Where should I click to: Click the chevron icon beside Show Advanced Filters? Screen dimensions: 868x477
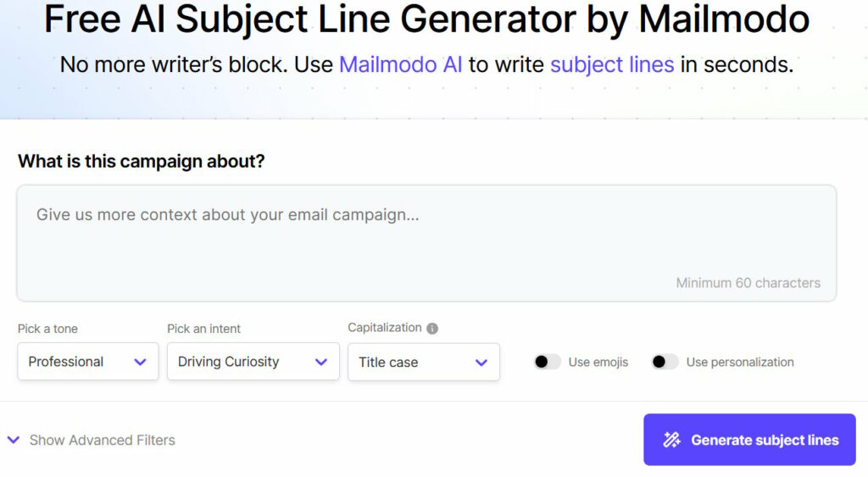[x=13, y=440]
